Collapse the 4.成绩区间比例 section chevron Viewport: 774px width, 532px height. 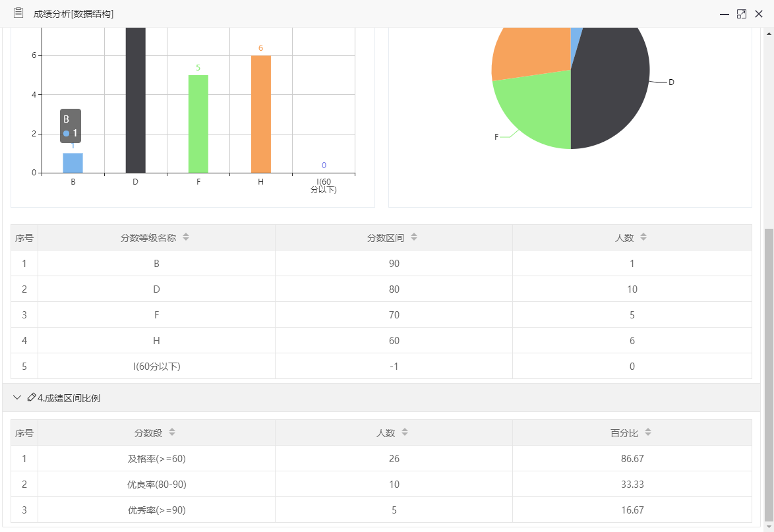[x=16, y=398]
